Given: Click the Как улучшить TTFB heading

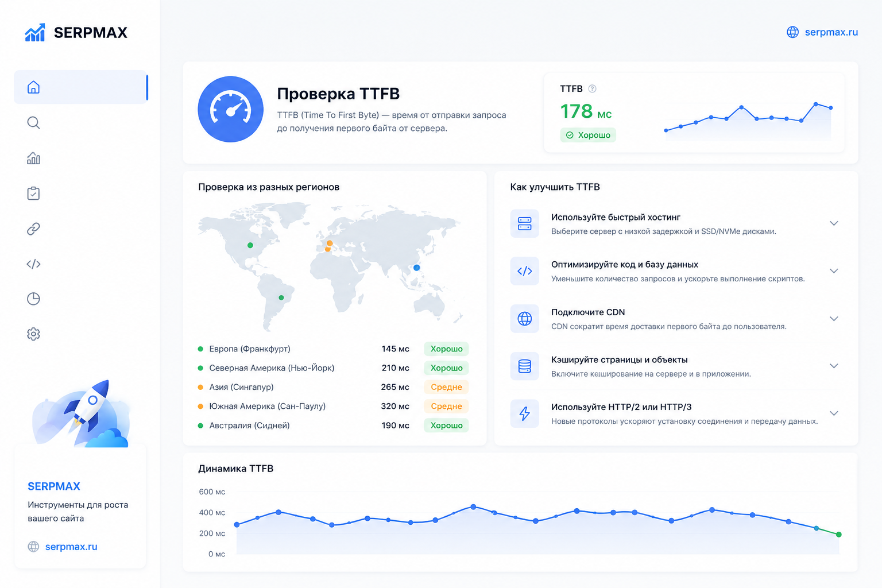Looking at the screenshot, I should pos(555,187).
